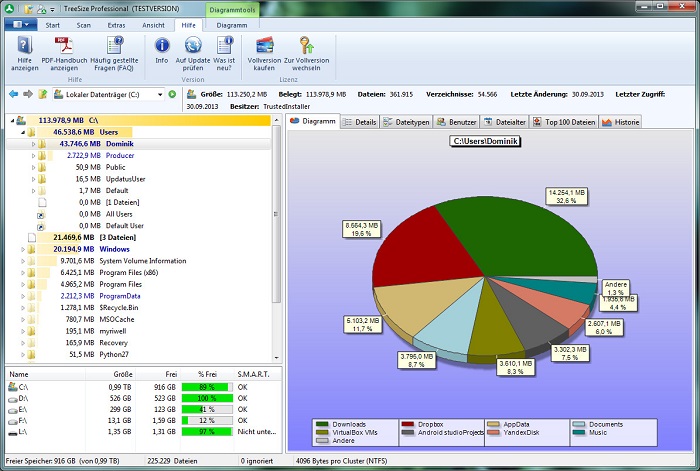The width and height of the screenshot is (700, 471).
Task: Expand the Producer folder node
Action: coord(33,156)
